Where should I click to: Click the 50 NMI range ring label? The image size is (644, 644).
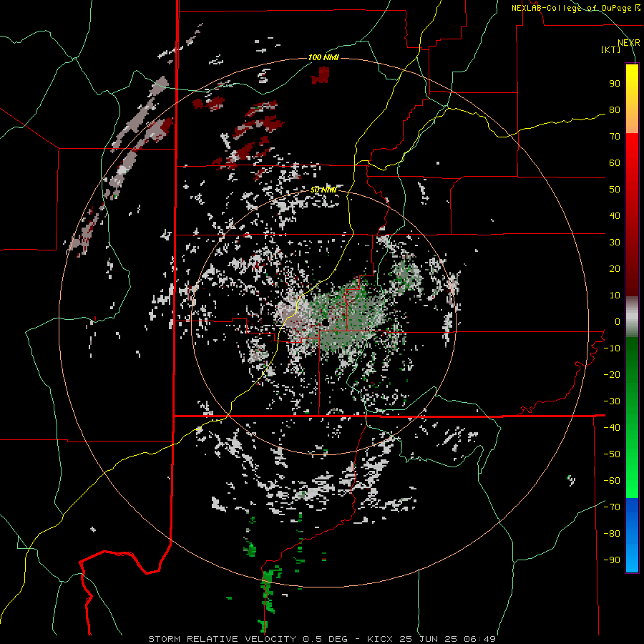(x=323, y=190)
